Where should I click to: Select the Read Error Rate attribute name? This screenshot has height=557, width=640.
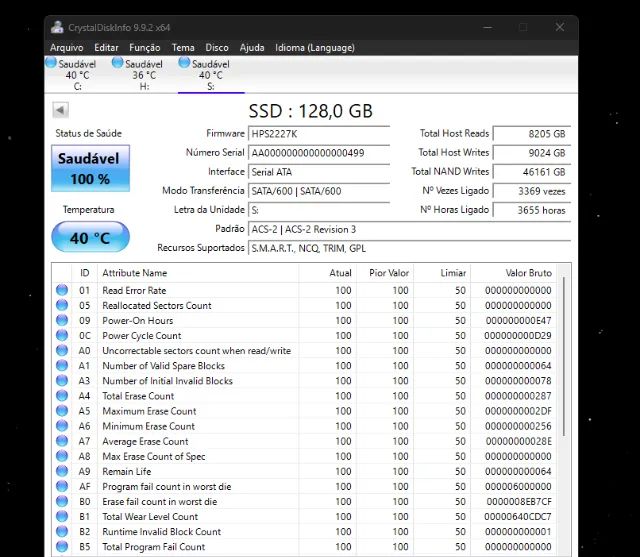tap(134, 291)
